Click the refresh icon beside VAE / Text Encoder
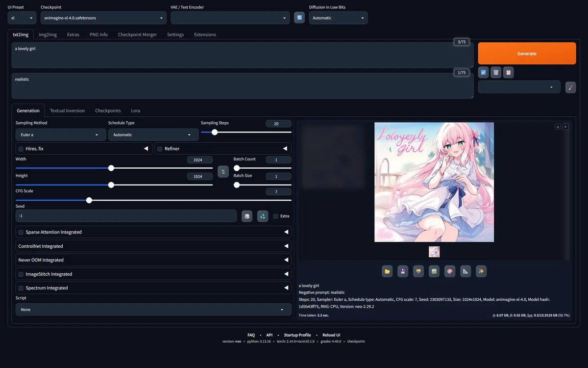The height and width of the screenshot is (368, 588). tap(299, 18)
